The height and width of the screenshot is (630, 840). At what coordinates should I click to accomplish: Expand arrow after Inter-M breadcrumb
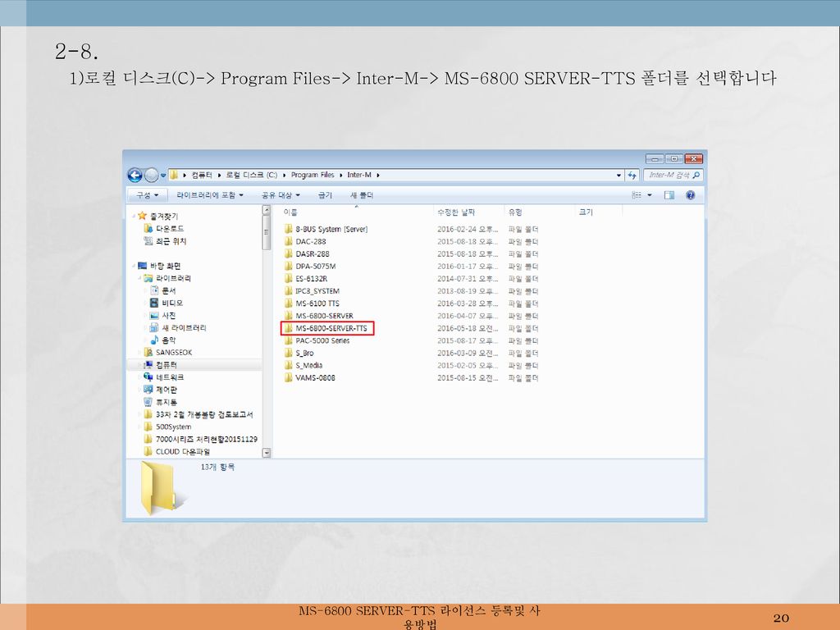tap(377, 176)
